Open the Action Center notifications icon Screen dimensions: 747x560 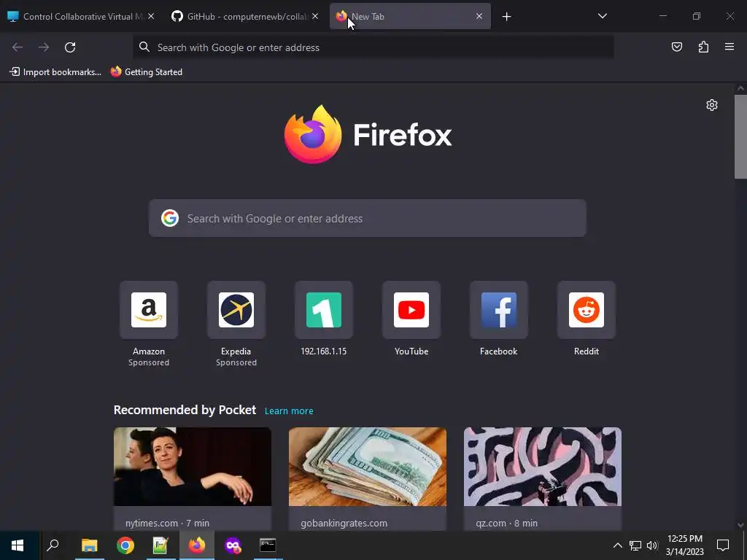point(723,545)
